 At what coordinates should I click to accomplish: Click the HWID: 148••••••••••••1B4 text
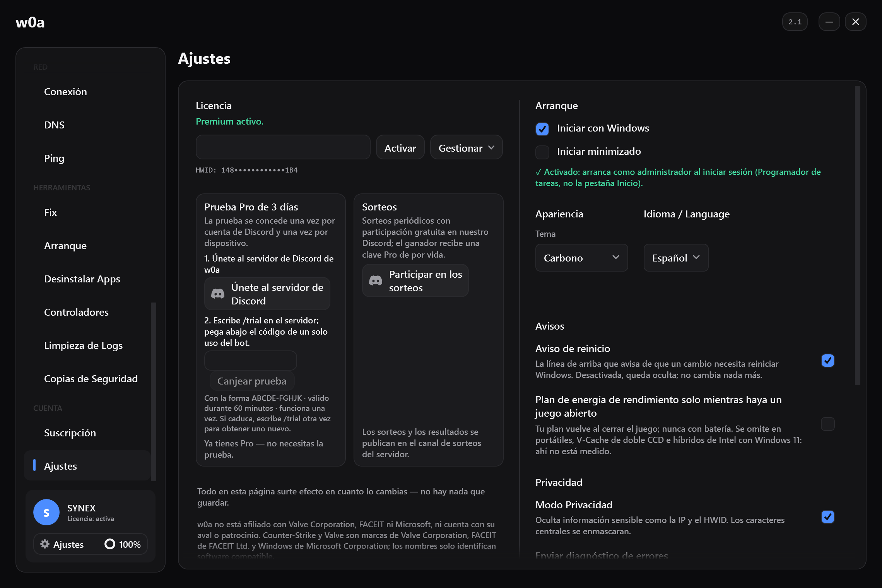point(247,170)
